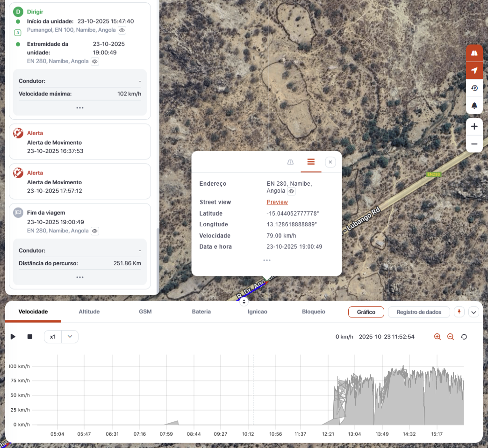Collapse the chart panel with chevron
Image resolution: width=488 pixels, height=448 pixels.
[474, 312]
